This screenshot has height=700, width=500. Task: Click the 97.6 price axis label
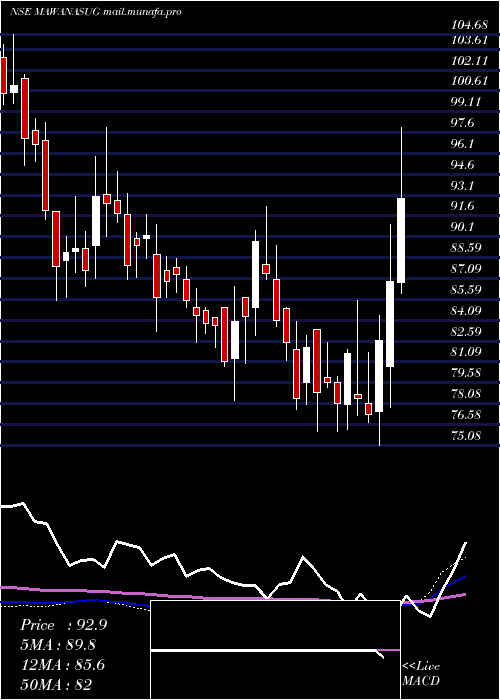point(464,123)
